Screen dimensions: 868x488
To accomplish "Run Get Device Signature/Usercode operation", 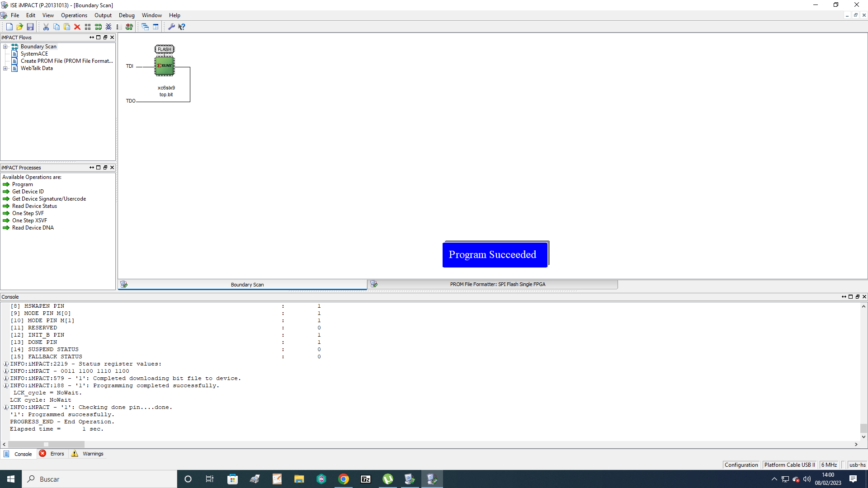I will click(49, 199).
